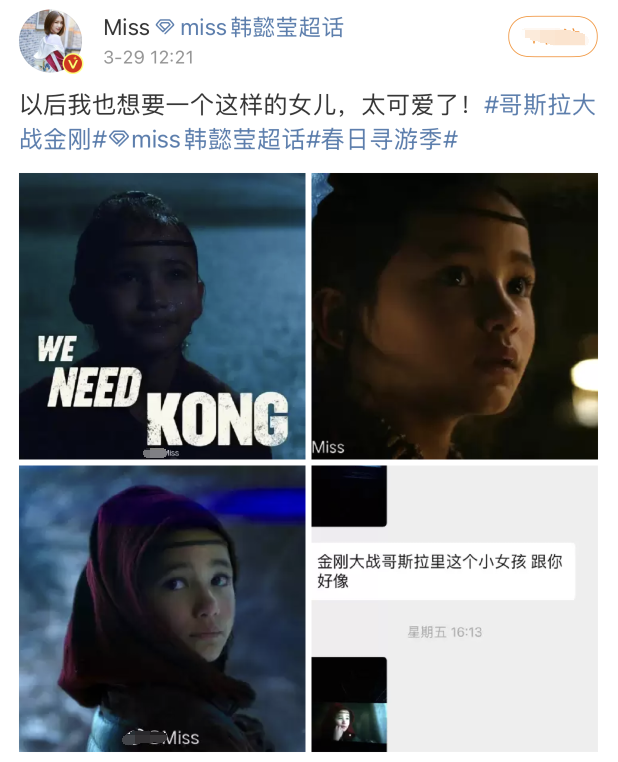Image resolution: width=618 pixels, height=762 pixels.
Task: Tap the 星期五 16:13 chat timestamp
Action: (445, 632)
